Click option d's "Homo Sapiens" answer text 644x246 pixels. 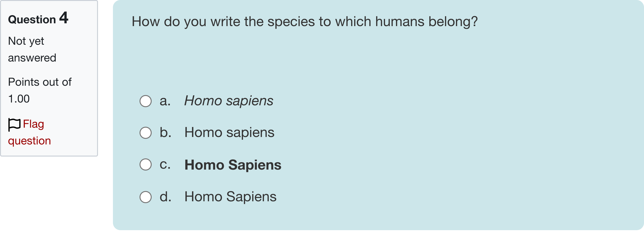(x=230, y=197)
